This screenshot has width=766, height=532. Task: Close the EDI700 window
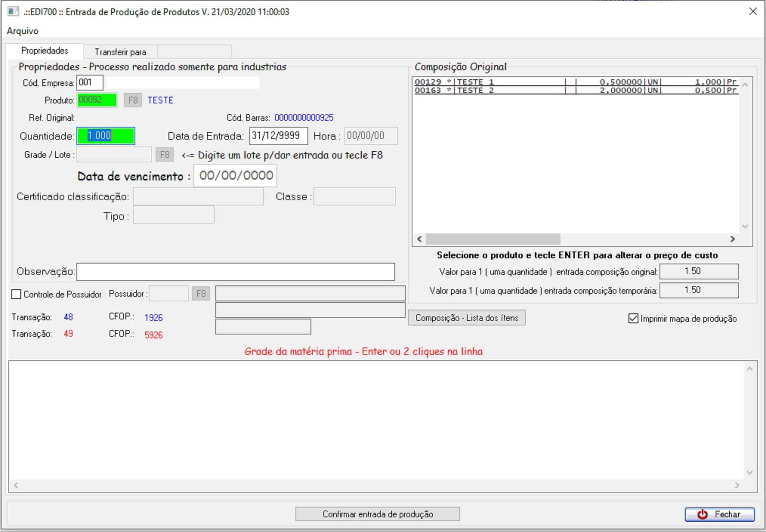click(x=753, y=11)
